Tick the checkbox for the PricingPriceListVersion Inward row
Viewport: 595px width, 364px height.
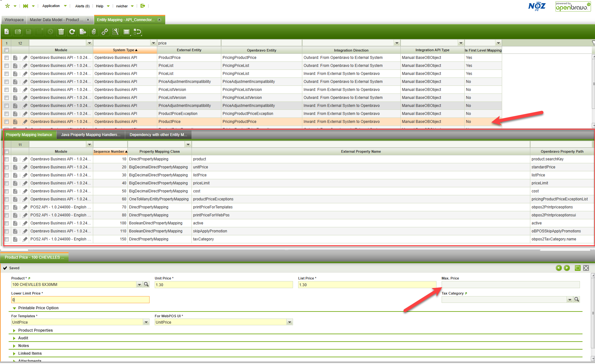pos(6,90)
